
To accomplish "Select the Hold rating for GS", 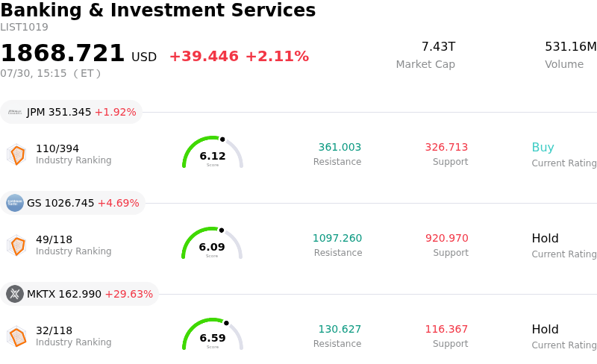I will click(x=546, y=239).
